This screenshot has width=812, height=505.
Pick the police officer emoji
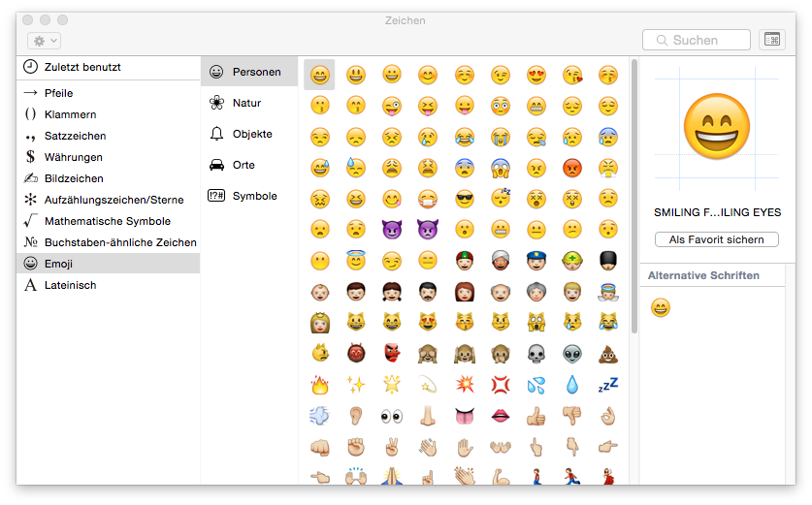click(x=536, y=261)
